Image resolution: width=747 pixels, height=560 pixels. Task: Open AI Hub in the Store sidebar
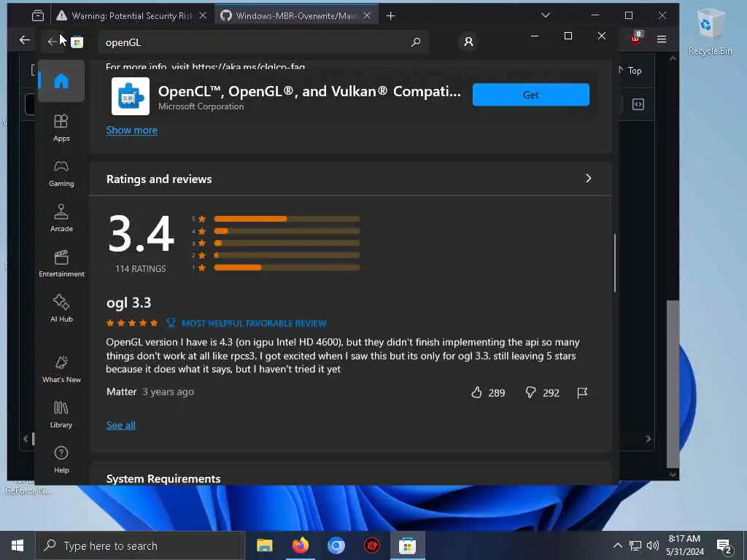pyautogui.click(x=61, y=308)
